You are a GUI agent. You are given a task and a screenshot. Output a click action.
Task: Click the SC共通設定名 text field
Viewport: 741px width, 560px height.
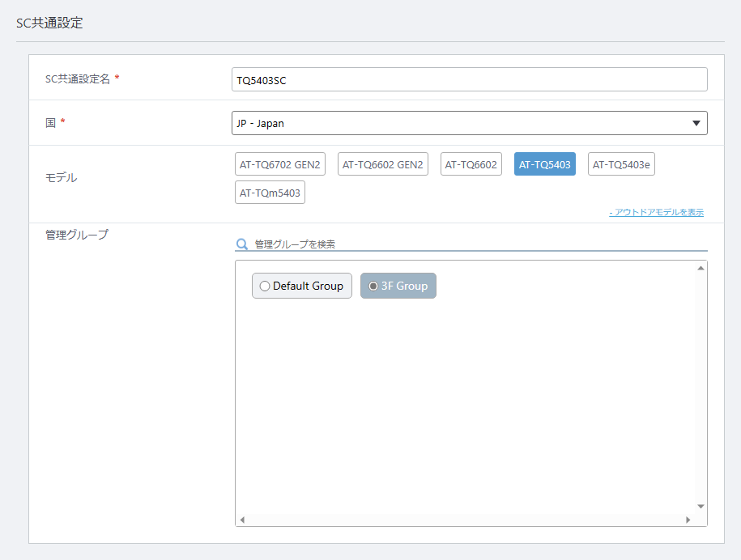(x=469, y=79)
